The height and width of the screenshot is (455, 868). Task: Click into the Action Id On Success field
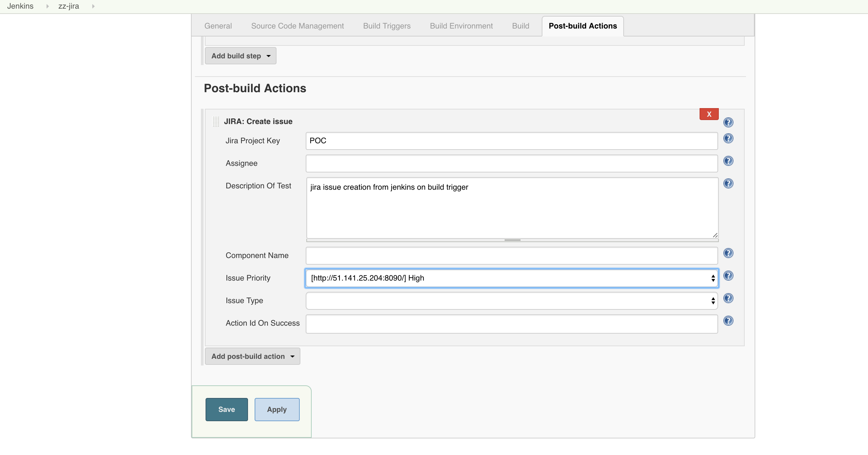(x=512, y=324)
